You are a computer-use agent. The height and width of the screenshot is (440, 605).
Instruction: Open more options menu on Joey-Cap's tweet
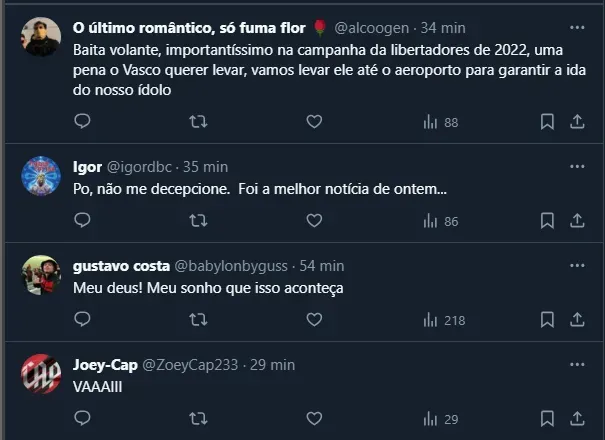pos(577,364)
